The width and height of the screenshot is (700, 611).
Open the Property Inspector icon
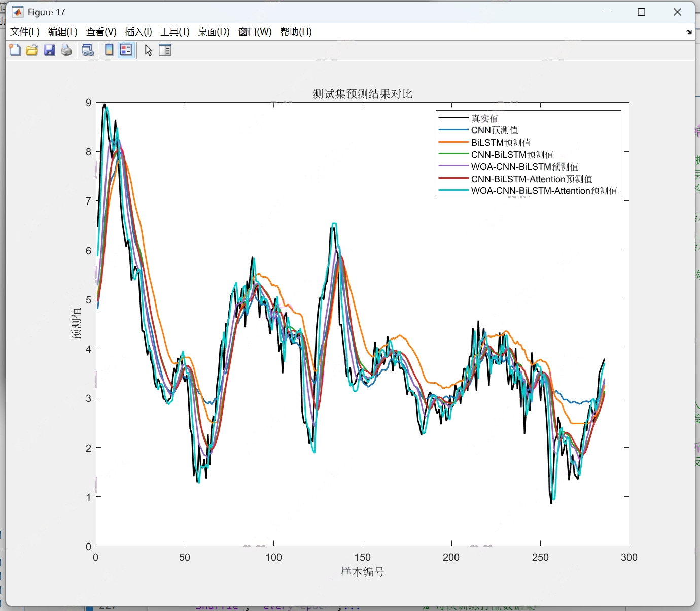pyautogui.click(x=165, y=50)
